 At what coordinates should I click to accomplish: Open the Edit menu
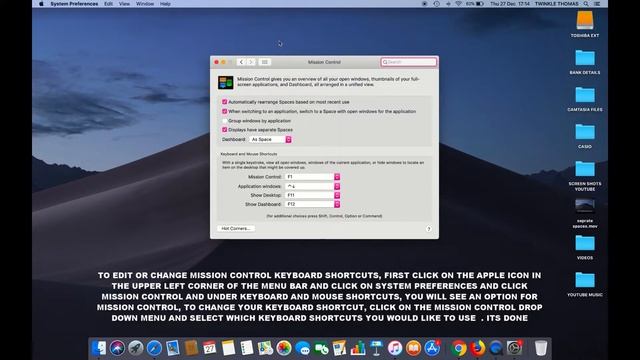click(108, 4)
